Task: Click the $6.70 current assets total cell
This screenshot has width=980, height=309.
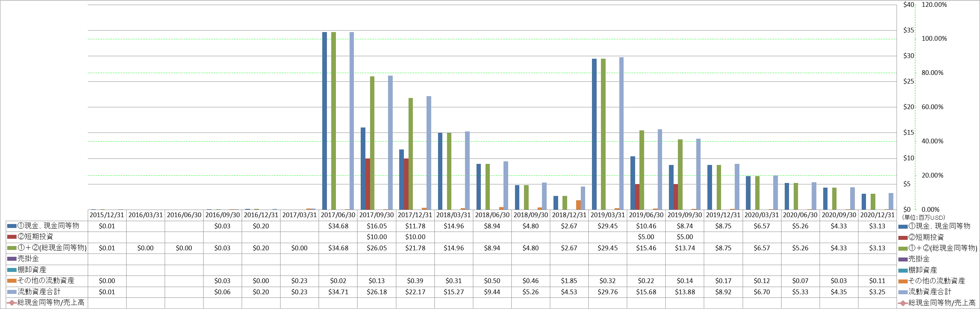Action: 762,292
